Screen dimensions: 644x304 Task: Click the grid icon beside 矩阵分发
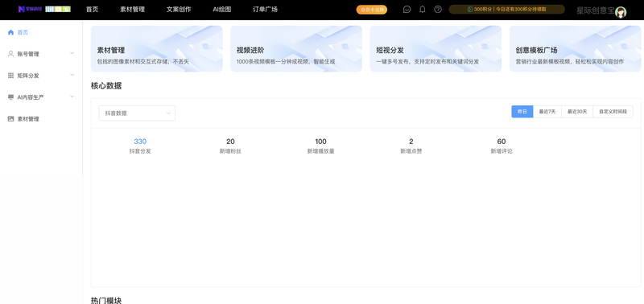tap(10, 76)
